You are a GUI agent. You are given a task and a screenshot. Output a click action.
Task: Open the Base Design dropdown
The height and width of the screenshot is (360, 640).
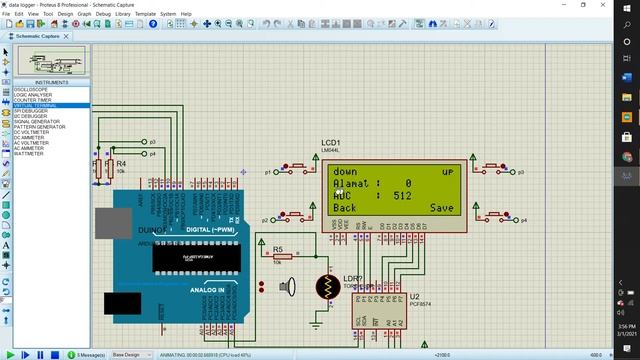131,355
